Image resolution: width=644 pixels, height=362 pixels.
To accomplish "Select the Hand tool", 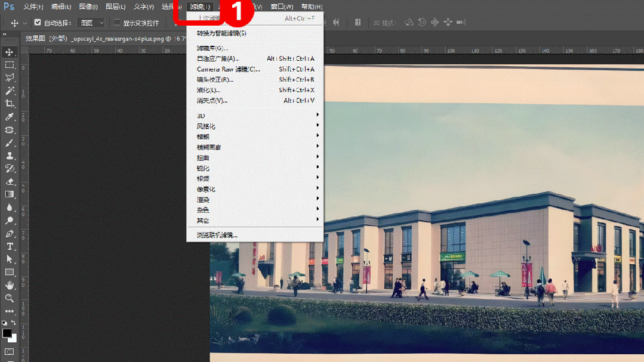I will tap(10, 285).
